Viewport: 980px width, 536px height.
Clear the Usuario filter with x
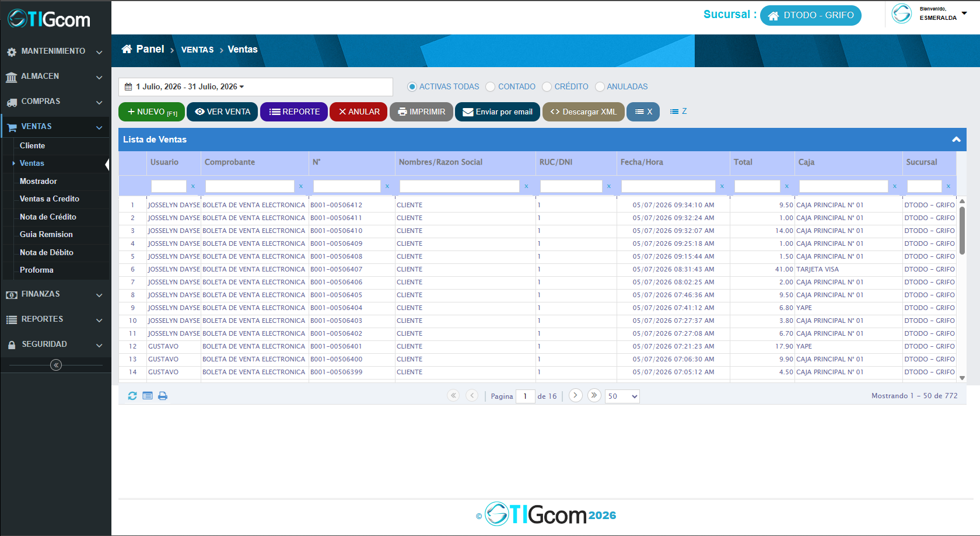pos(193,186)
